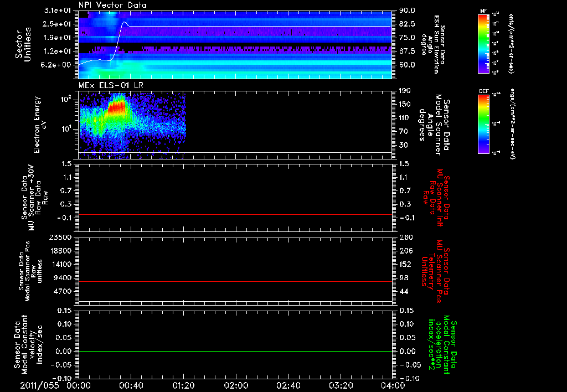Click the red trace in Scanner Pos panel
This screenshot has width=567, height=392.
coord(235,281)
